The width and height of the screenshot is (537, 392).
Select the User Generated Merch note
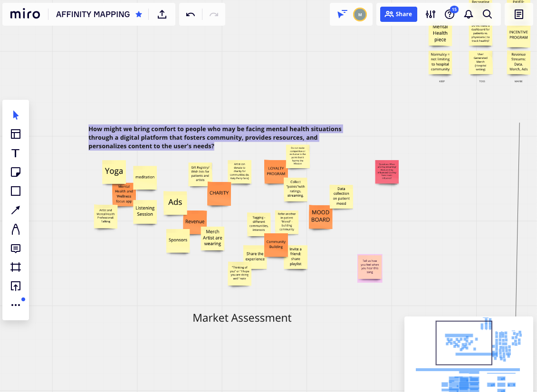click(481, 62)
